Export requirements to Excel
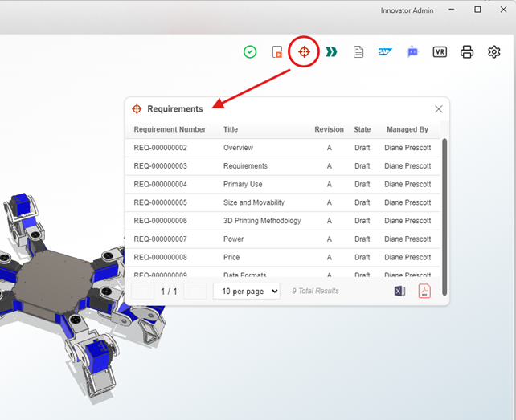Viewport: 516px width, 420px height. [x=399, y=291]
